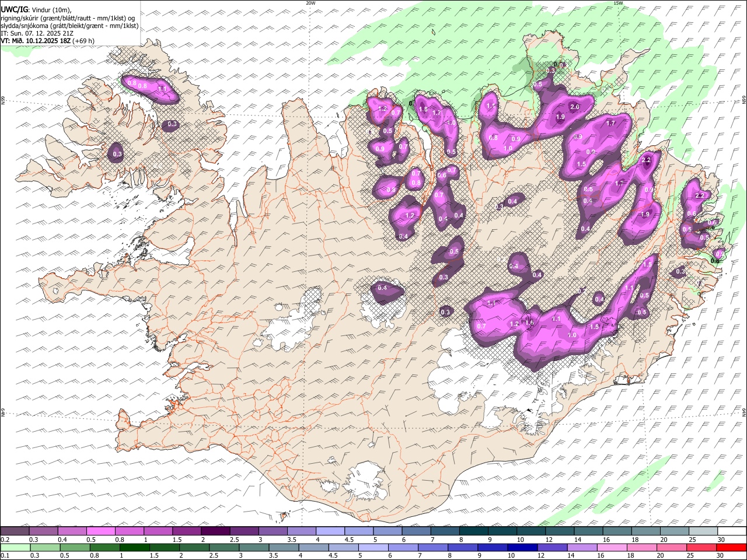This screenshot has height=560, width=747.
Task: Pick the 25 red-pink swatch, lower legend
Action: (x=702, y=548)
